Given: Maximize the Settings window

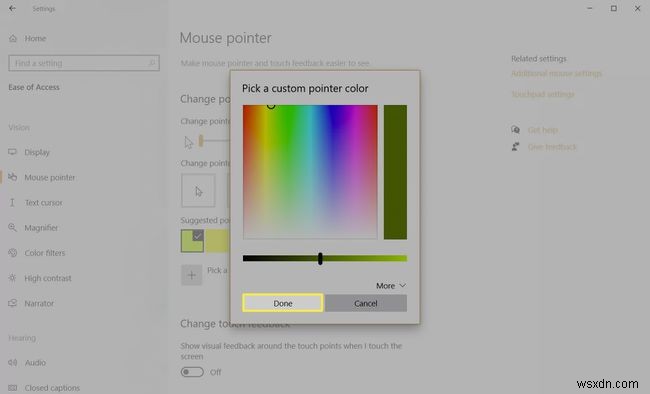Looking at the screenshot, I should point(614,8).
